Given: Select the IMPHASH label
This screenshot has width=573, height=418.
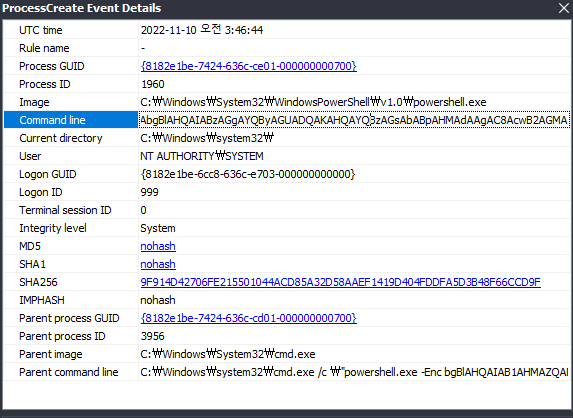Looking at the screenshot, I should click(x=42, y=300).
